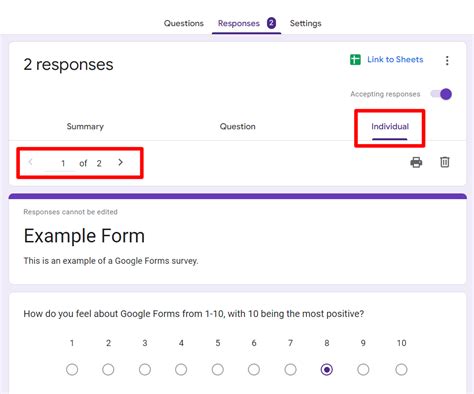Click the response number input field
This screenshot has height=394, width=474.
click(x=62, y=163)
